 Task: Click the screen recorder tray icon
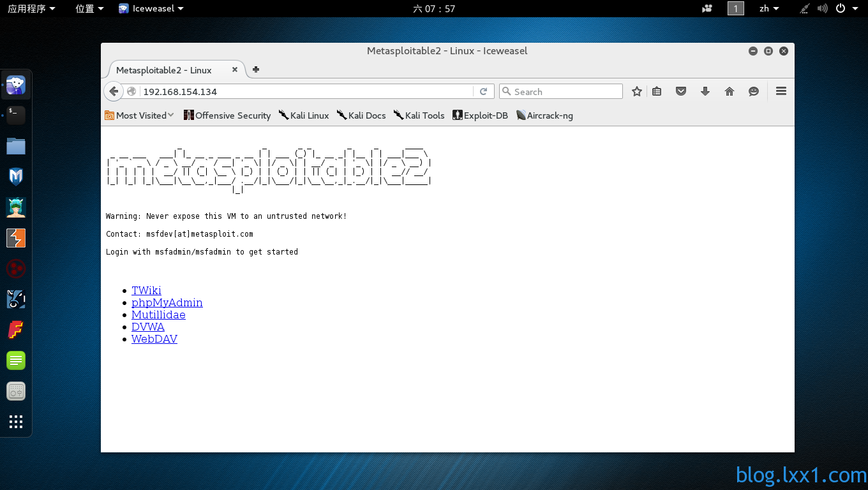[707, 8]
